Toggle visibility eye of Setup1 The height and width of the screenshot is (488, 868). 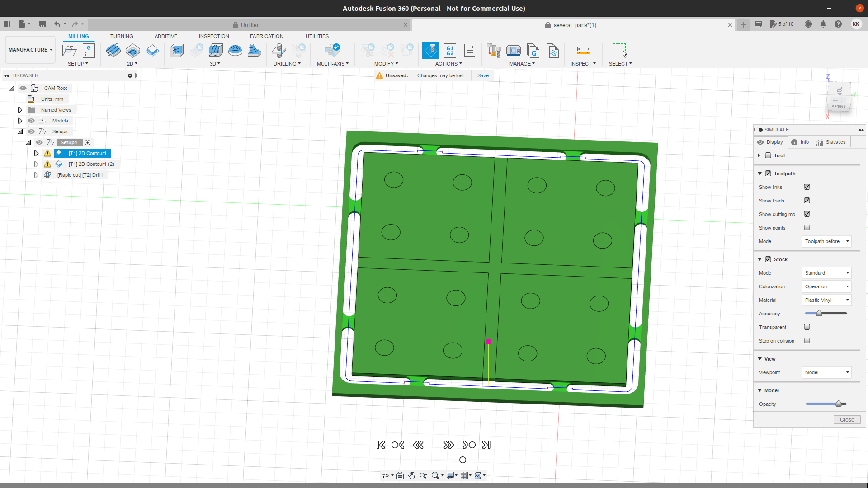[x=39, y=142]
